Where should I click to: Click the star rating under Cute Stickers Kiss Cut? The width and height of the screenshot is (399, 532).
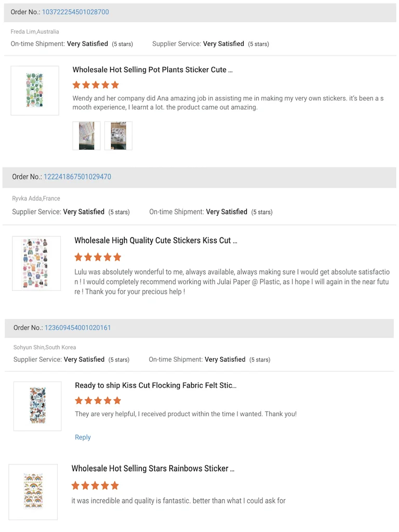click(98, 257)
